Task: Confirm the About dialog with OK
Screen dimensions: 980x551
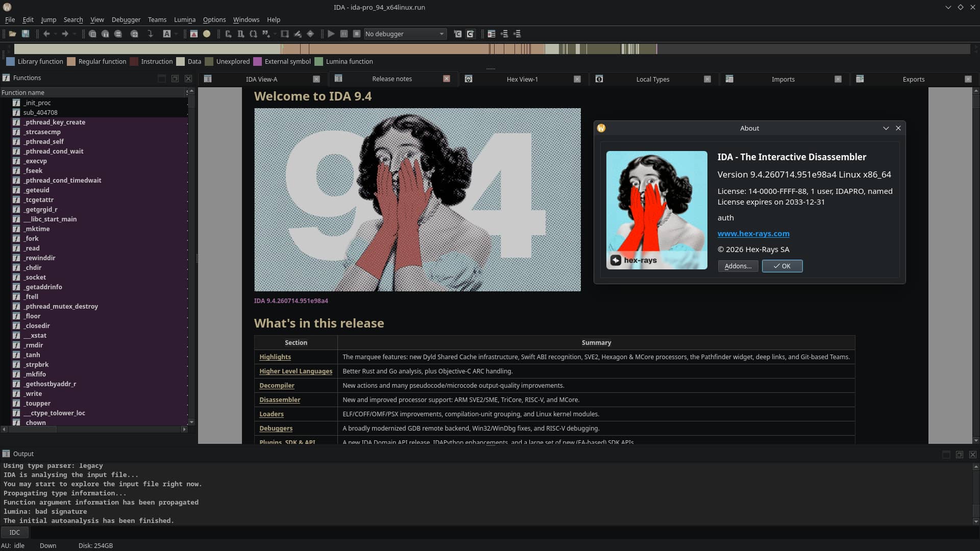Action: coord(782,266)
